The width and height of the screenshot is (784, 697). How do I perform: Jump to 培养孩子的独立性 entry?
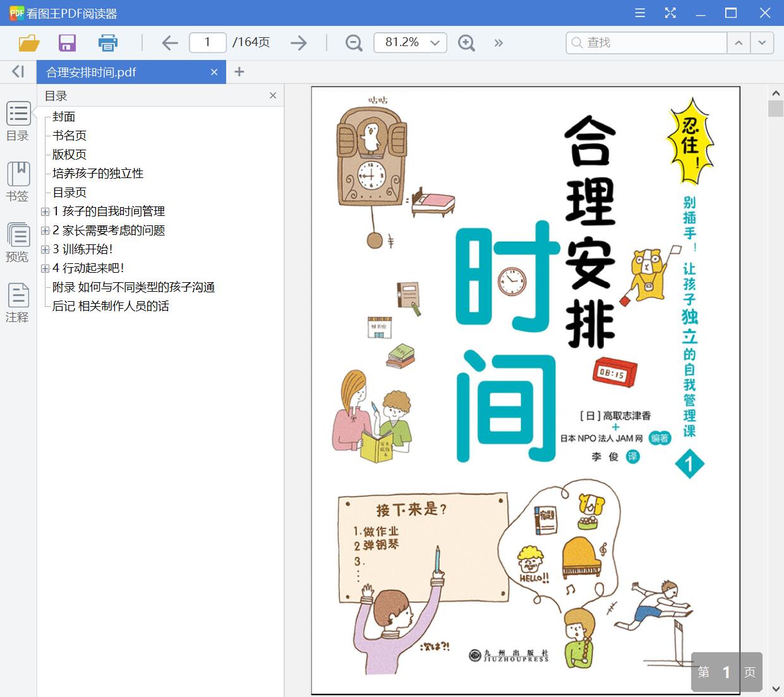[x=98, y=174]
